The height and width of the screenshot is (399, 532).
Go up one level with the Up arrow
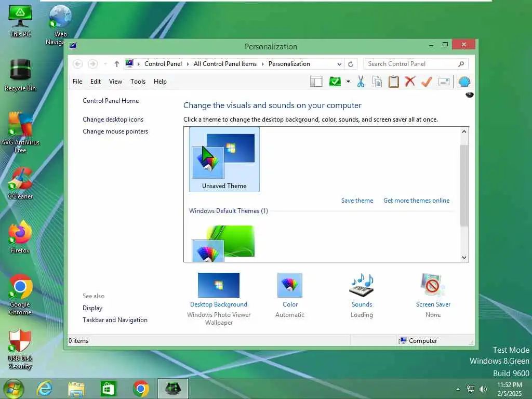pos(117,64)
